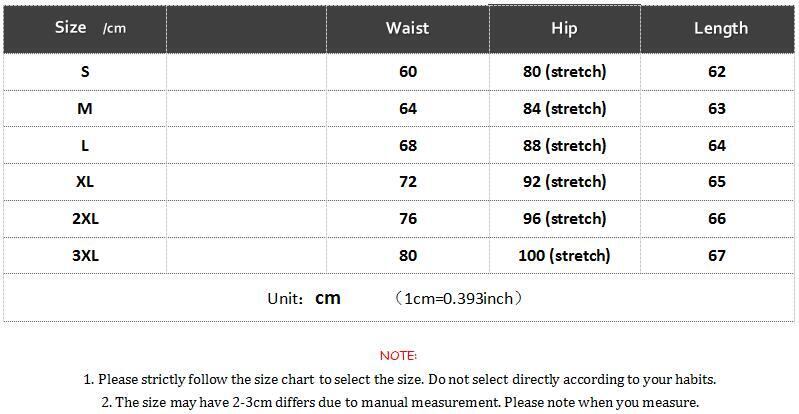Select the length value 67 cell
Viewport: 799px width, 414px height.
[716, 255]
